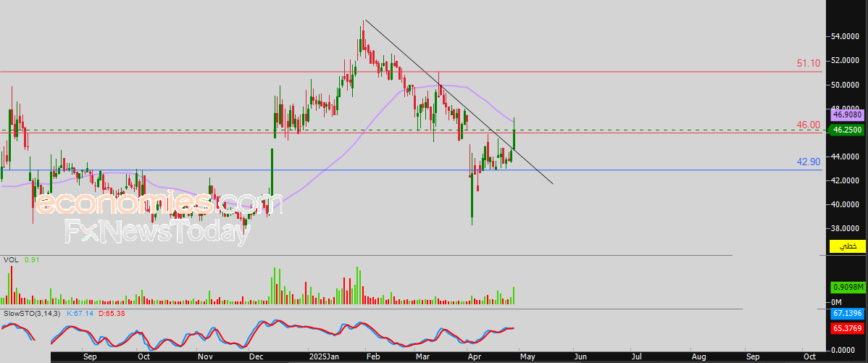Click the blue 42.90 support label
Screen dimensions: 868x363
[x=808, y=162]
